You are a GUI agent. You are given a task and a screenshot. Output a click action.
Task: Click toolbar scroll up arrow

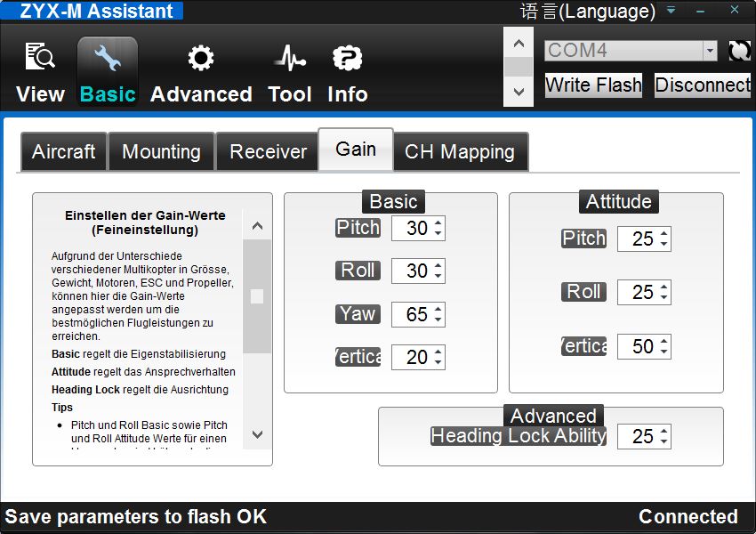pos(519,44)
